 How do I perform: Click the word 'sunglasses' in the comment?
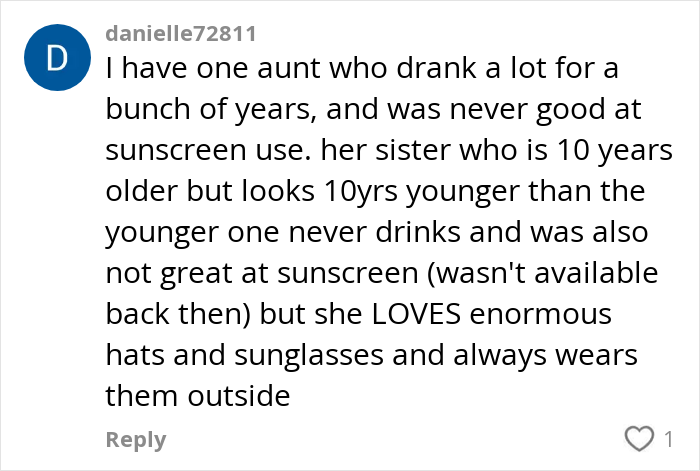click(x=309, y=356)
